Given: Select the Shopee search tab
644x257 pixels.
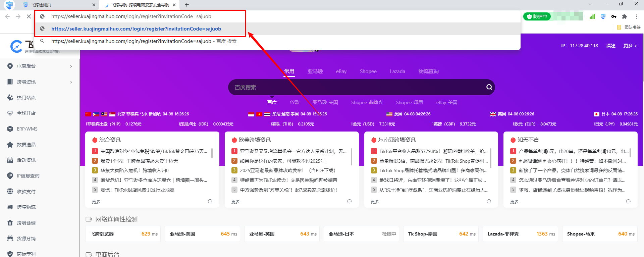Looking at the screenshot, I should pyautogui.click(x=368, y=71).
